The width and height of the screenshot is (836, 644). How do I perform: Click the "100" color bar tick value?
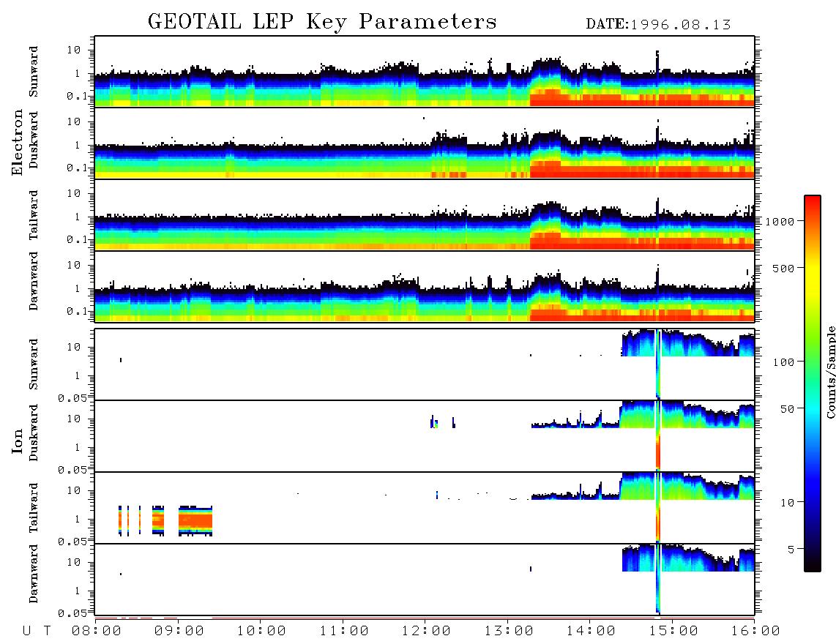783,362
